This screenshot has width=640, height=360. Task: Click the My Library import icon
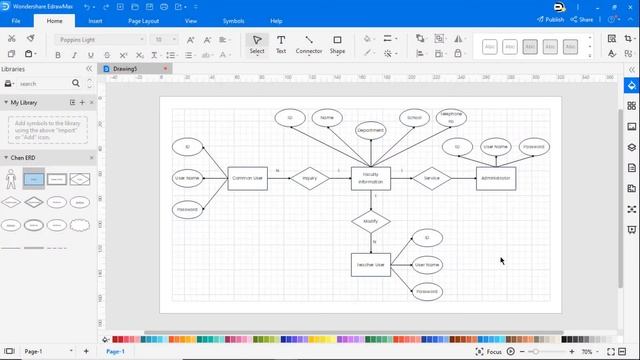click(x=72, y=102)
